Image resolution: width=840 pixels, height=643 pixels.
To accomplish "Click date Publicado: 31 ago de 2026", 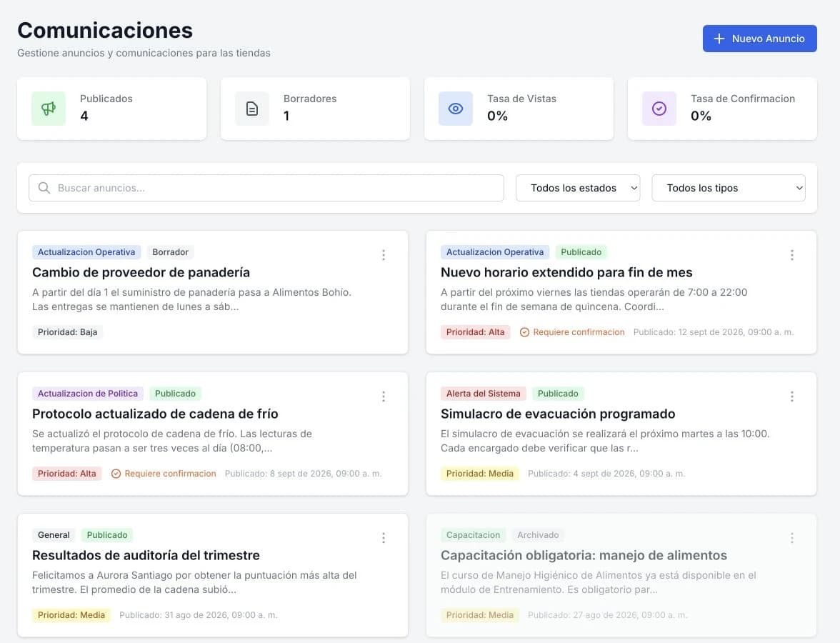I will pyautogui.click(x=199, y=615).
